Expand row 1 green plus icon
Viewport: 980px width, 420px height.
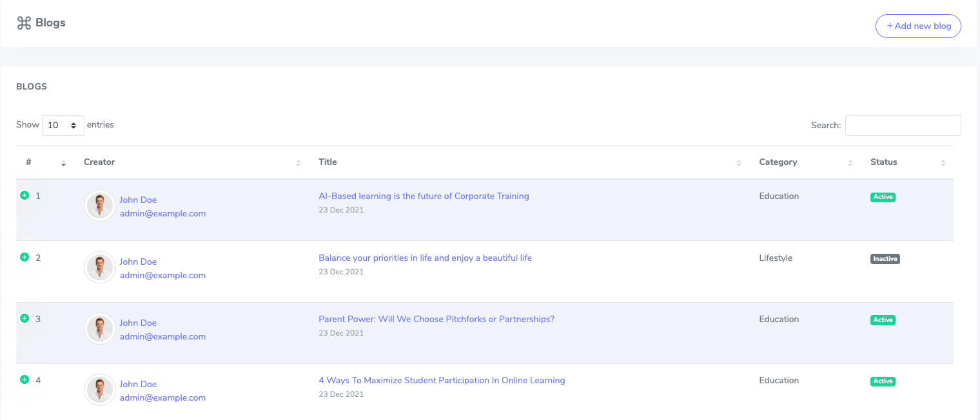(x=24, y=195)
